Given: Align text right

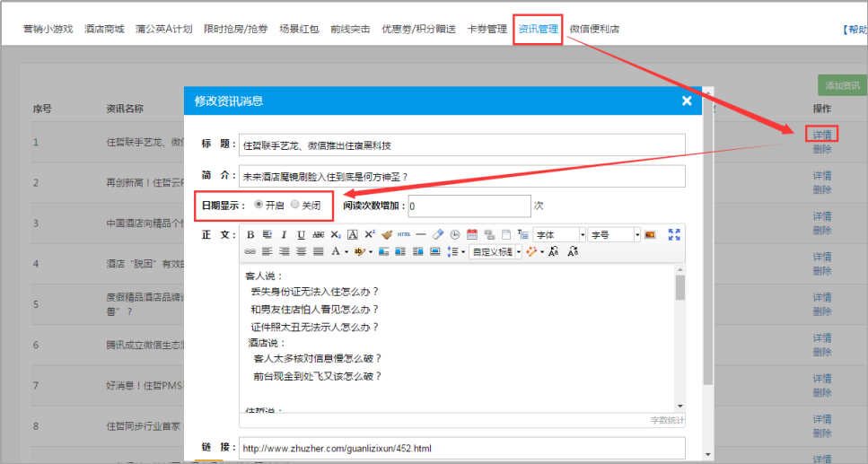Looking at the screenshot, I should tap(284, 252).
